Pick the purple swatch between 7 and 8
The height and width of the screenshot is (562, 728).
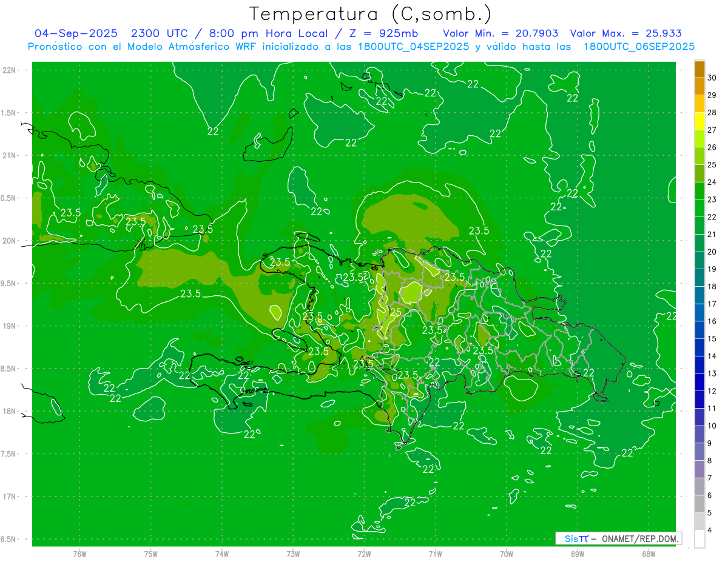[699, 469]
